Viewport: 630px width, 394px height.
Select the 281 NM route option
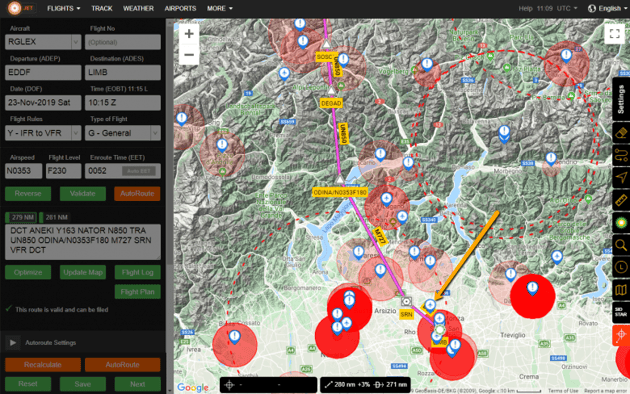pos(55,217)
